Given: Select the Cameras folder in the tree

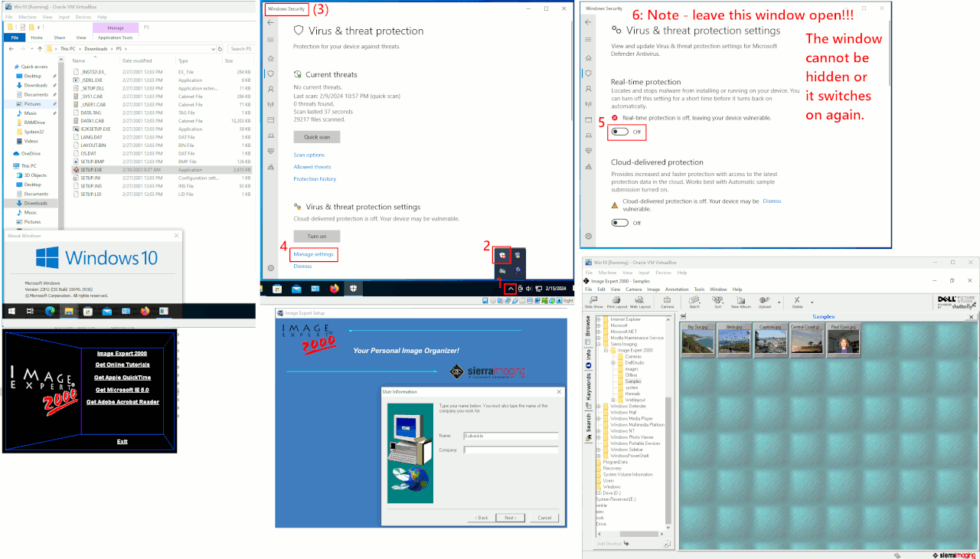Looking at the screenshot, I should [632, 356].
